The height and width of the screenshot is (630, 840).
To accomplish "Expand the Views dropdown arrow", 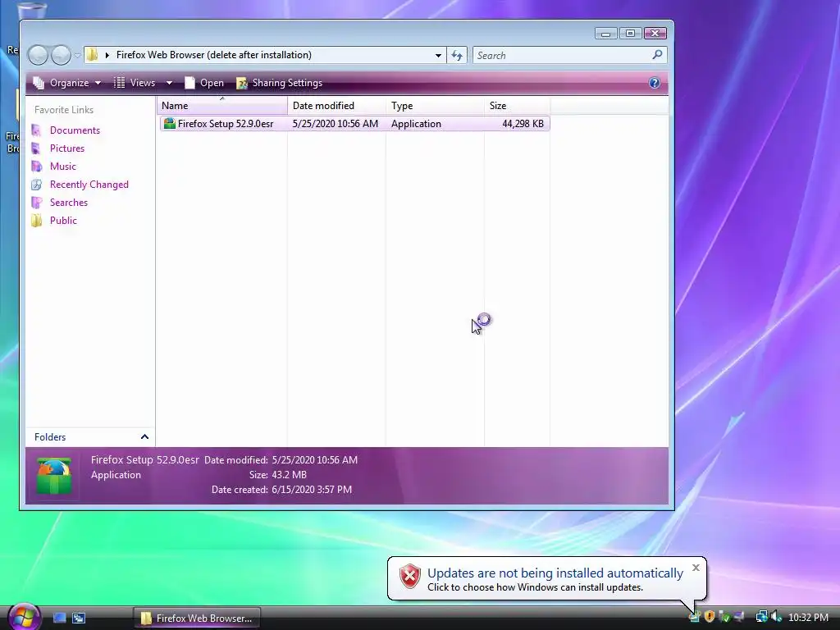I will point(169,83).
